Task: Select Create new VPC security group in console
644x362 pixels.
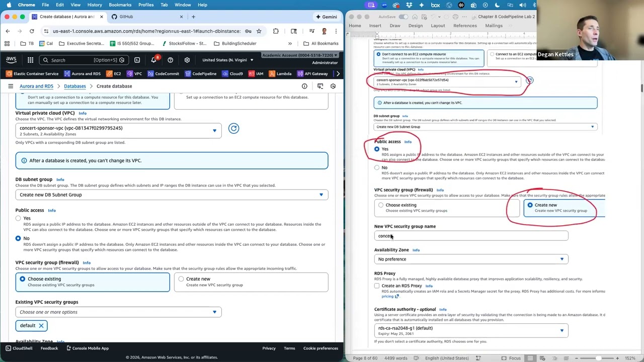Action: tap(251, 282)
